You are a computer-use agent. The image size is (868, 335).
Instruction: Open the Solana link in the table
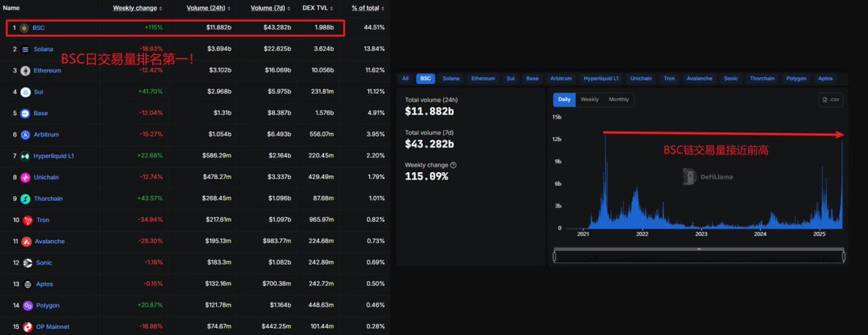tap(43, 49)
